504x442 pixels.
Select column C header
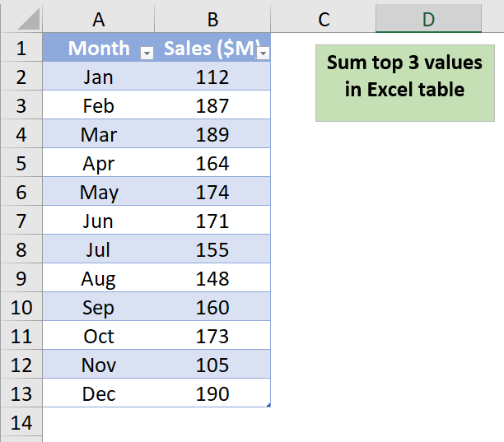(324, 19)
